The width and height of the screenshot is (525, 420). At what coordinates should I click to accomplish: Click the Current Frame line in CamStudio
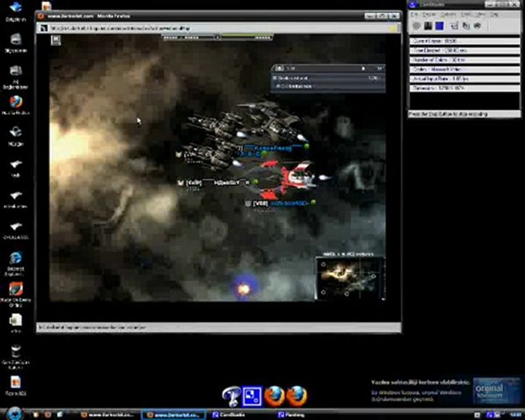tap(465, 41)
